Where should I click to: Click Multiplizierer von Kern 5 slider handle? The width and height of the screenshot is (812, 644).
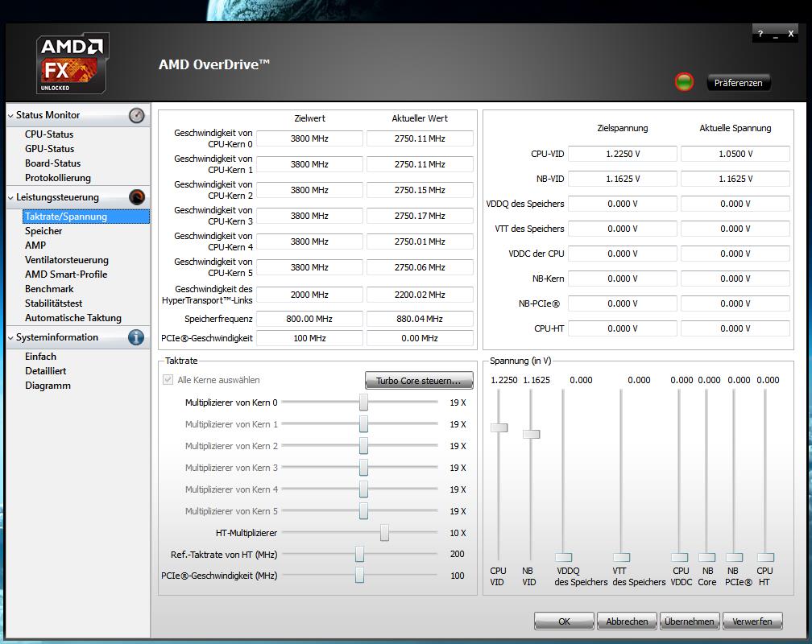(x=363, y=511)
